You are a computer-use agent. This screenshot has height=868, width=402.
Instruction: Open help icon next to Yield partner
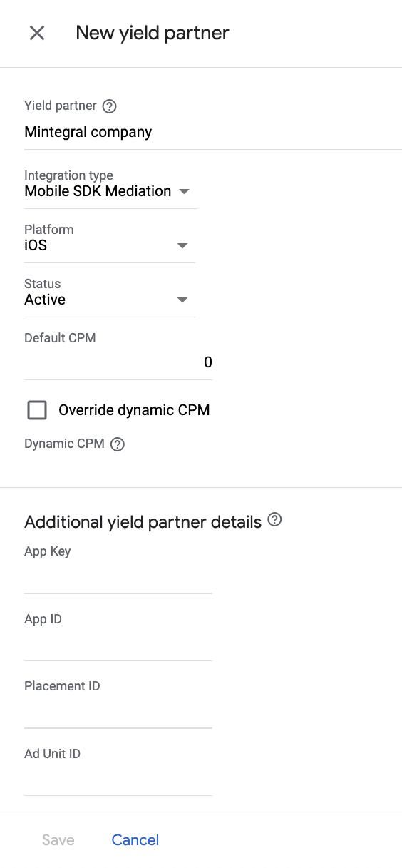[109, 106]
